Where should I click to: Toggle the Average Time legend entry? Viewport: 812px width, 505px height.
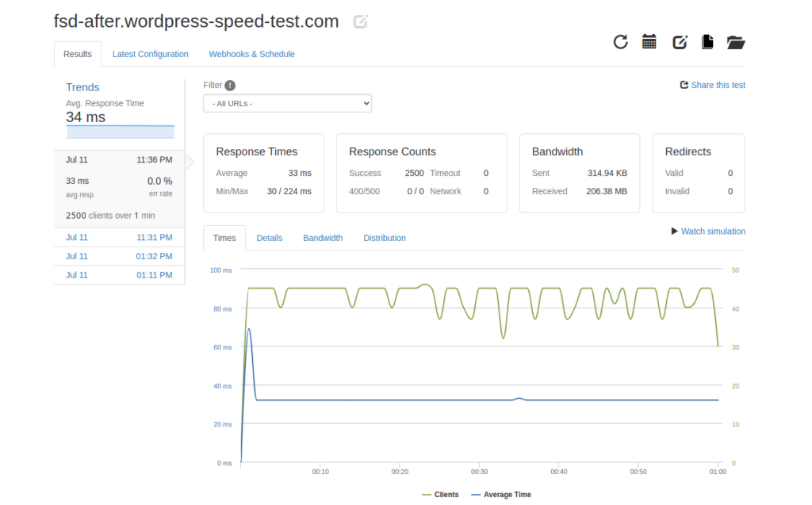501,495
